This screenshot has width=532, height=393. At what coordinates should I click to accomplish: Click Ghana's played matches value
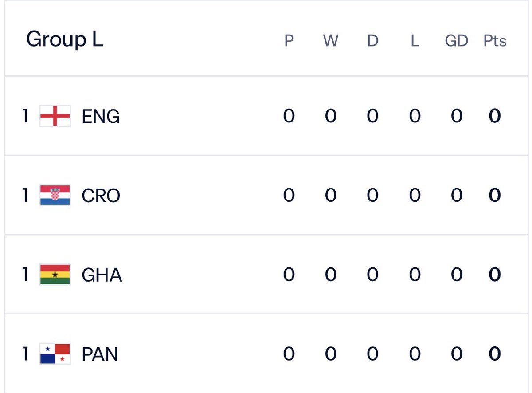pos(289,275)
